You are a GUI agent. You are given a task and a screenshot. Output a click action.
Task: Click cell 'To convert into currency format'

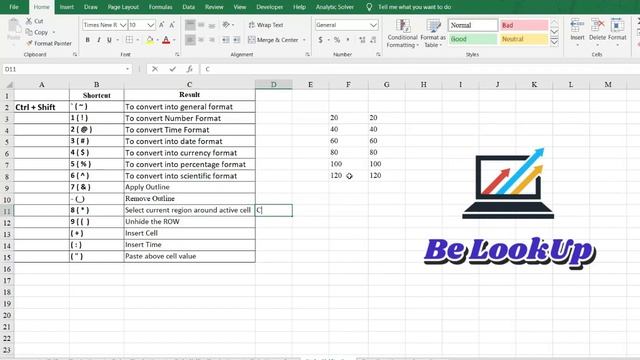coord(190,153)
